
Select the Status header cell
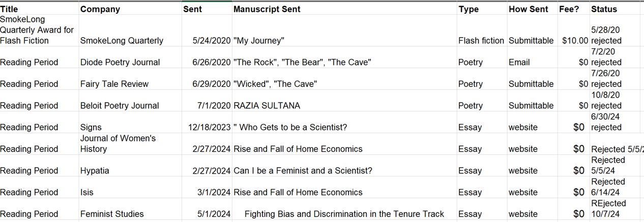pyautogui.click(x=614, y=9)
